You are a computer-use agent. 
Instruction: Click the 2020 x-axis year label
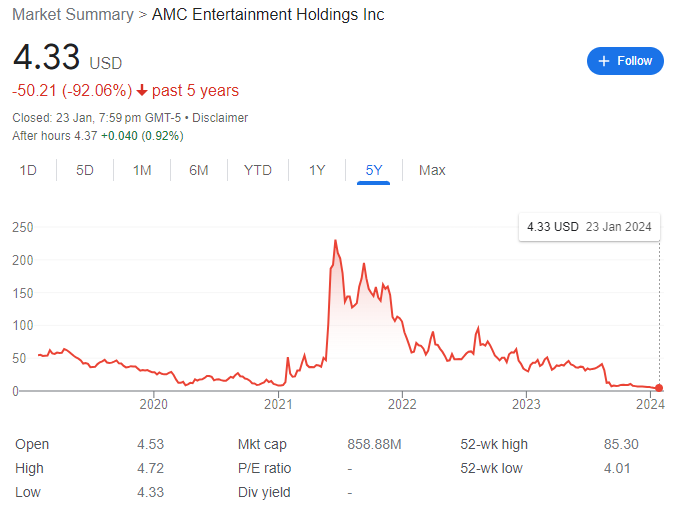(154, 404)
